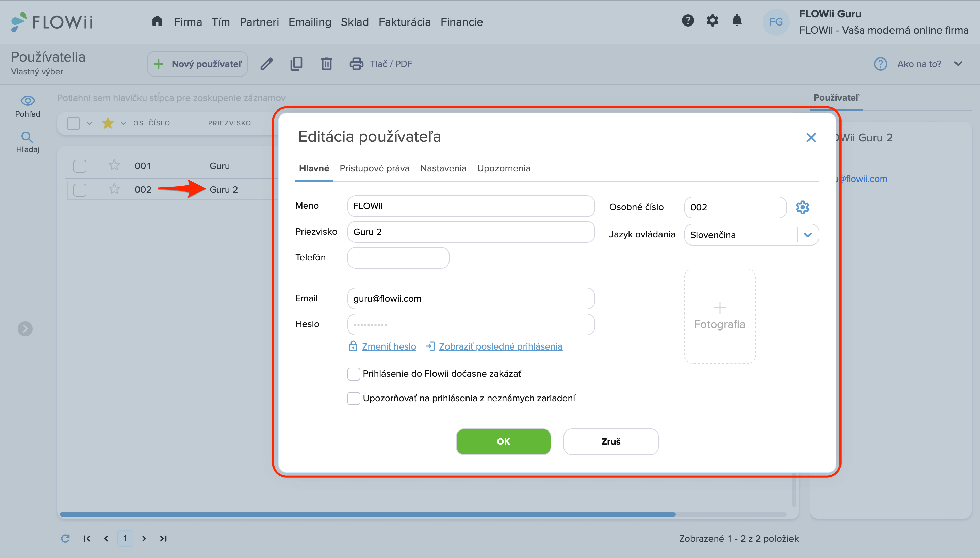980x558 pixels.
Task: Open dropdown arrow next to select-all checkbox
Action: (89, 123)
